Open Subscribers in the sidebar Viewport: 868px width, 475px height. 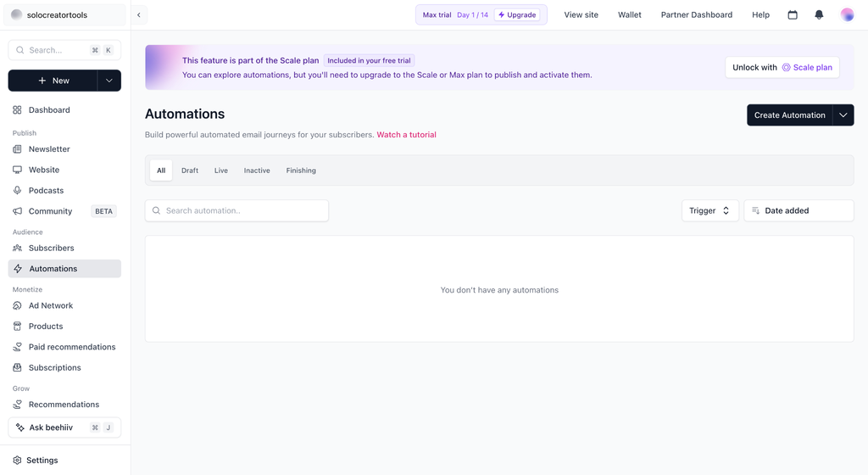pyautogui.click(x=64, y=248)
